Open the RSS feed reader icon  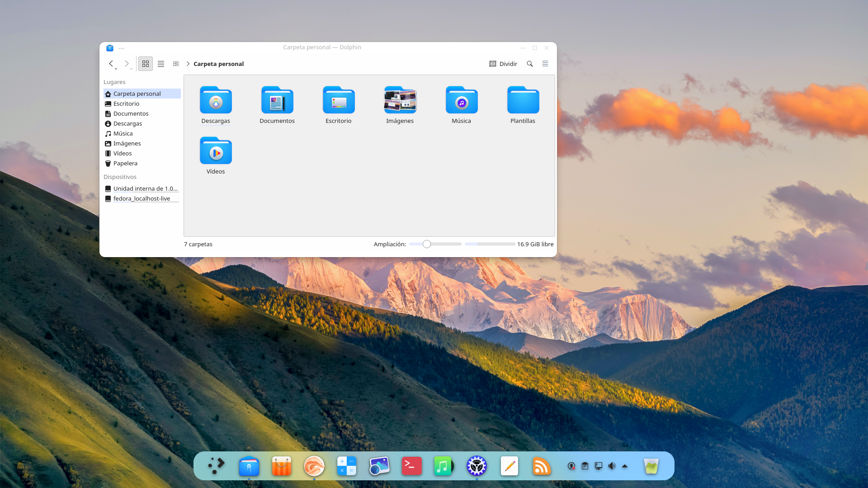point(542,466)
